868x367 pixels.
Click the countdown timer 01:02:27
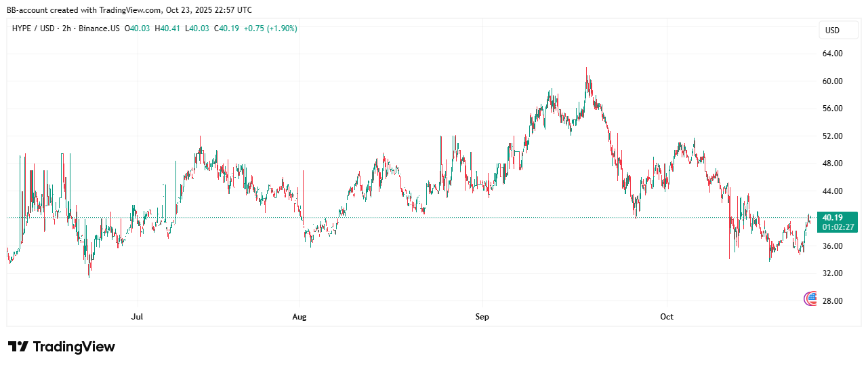(836, 227)
